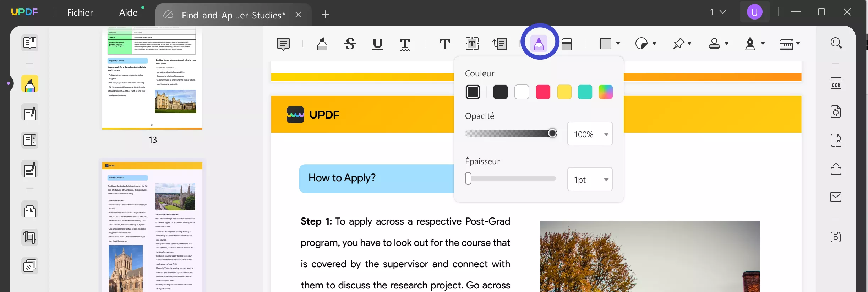The height and width of the screenshot is (292, 868).
Task: Expand the Rectangle shape dropdown arrow
Action: point(618,44)
